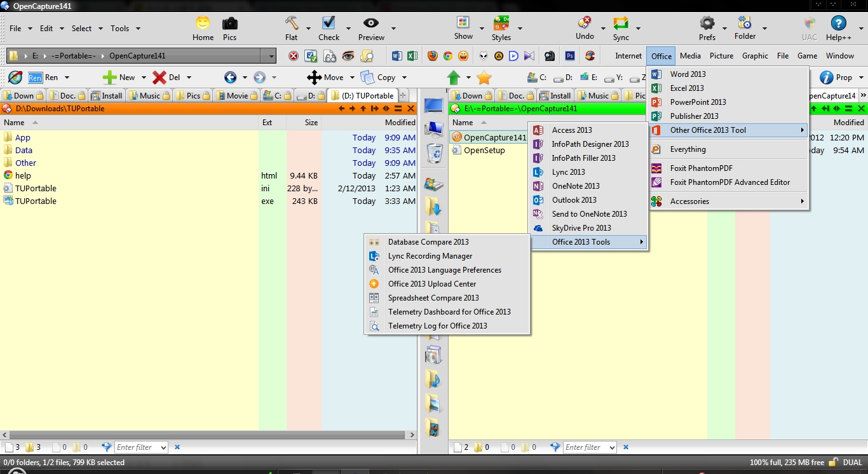
Task: Launch Excel from quick launch bar
Action: [x=412, y=56]
